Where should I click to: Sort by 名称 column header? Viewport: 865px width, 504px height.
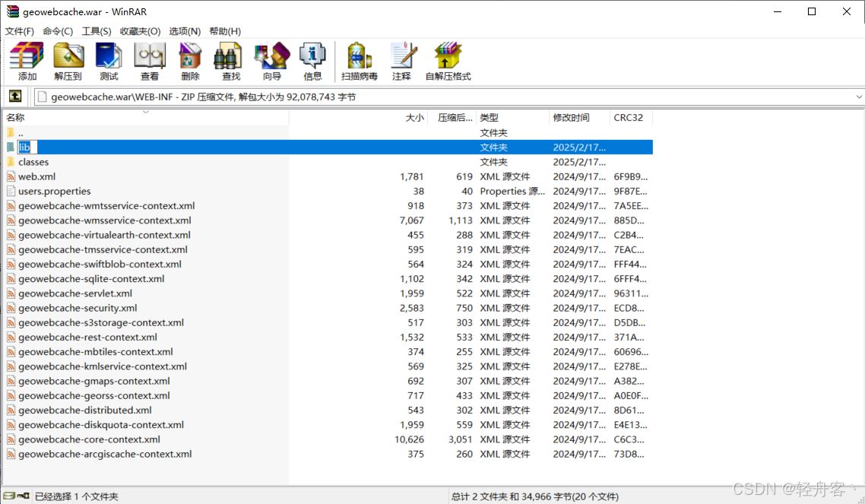[x=146, y=118]
